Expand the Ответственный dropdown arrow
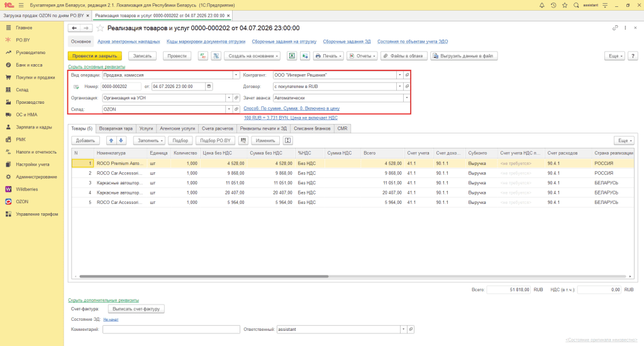The image size is (644, 346). coord(403,329)
